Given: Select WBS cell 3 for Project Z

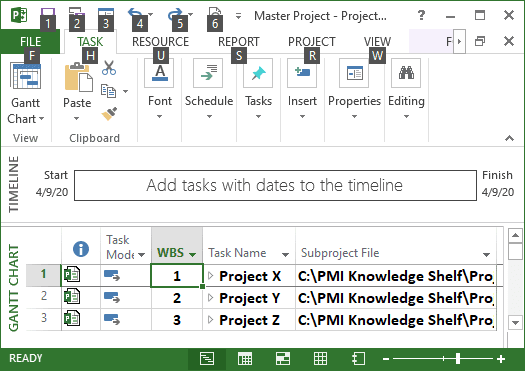Looking at the screenshot, I should pyautogui.click(x=177, y=320).
